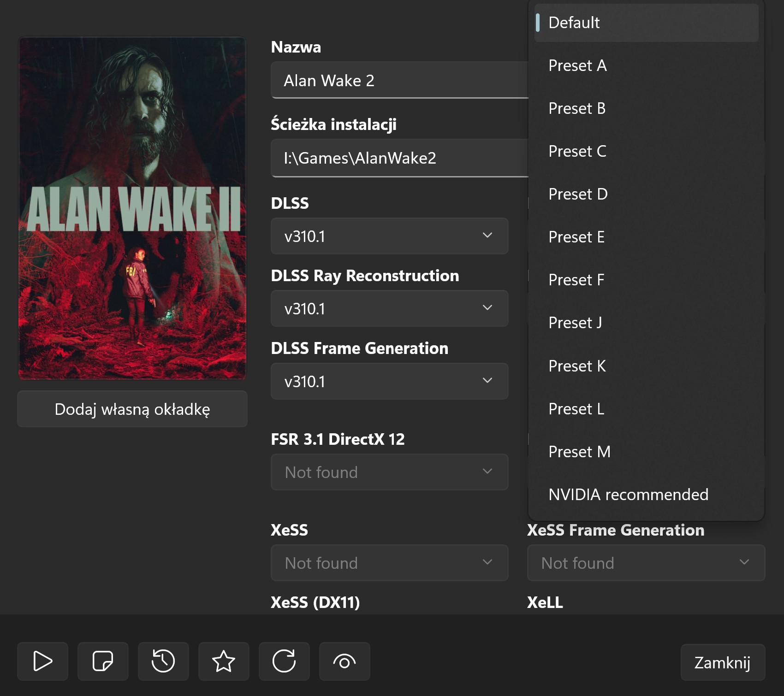The image size is (784, 696).
Task: Click the Ścieżka instalacji path field
Action: [x=399, y=158]
